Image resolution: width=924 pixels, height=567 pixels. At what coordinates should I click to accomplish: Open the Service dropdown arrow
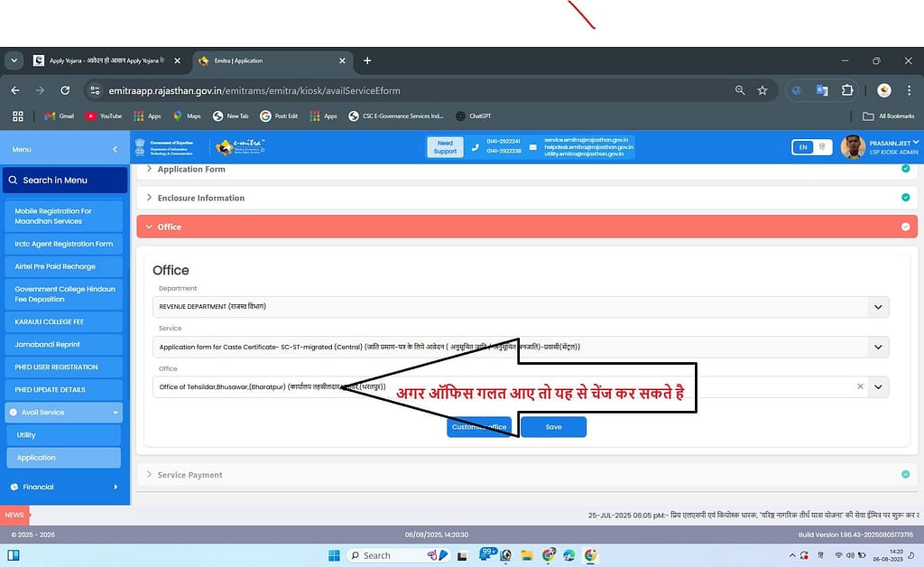[x=877, y=347]
